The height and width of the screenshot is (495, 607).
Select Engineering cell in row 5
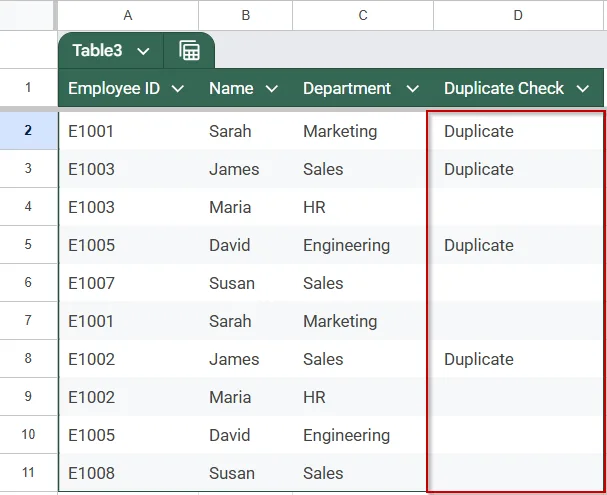(x=363, y=245)
